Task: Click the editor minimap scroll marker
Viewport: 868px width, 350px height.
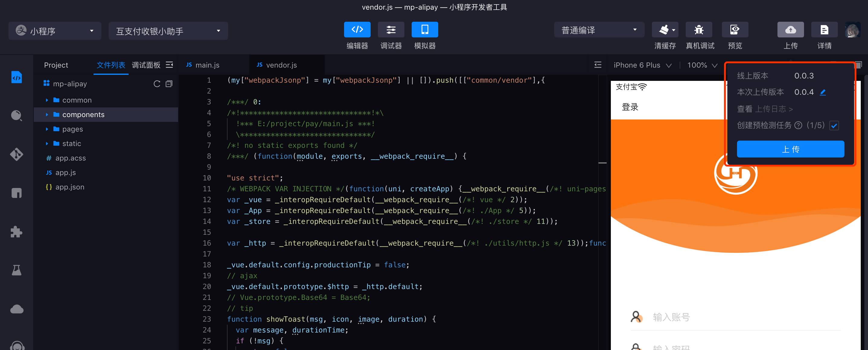Action: tap(602, 163)
